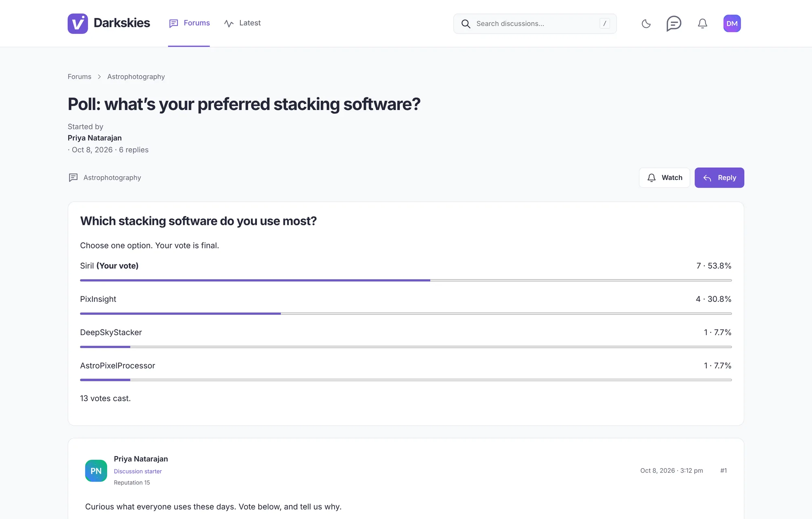
Task: Open post permalink #1
Action: (x=723, y=470)
